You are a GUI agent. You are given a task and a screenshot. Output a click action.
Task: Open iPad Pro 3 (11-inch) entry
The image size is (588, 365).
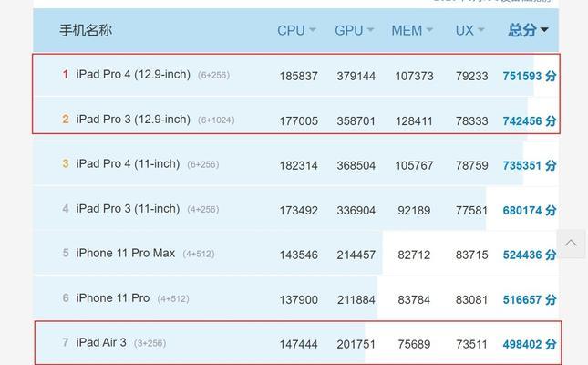[128, 208]
